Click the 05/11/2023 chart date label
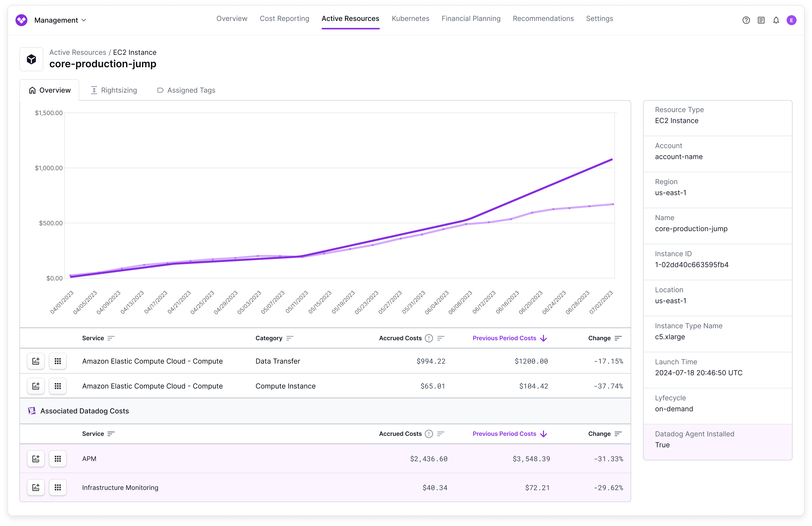The width and height of the screenshot is (812, 526). (296, 302)
